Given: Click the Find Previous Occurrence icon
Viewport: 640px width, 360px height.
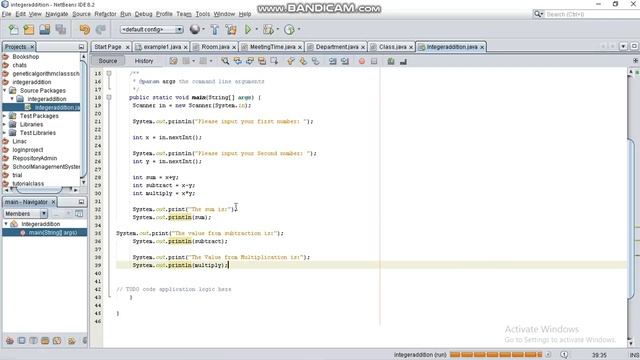Looking at the screenshot, I should pos(237,61).
